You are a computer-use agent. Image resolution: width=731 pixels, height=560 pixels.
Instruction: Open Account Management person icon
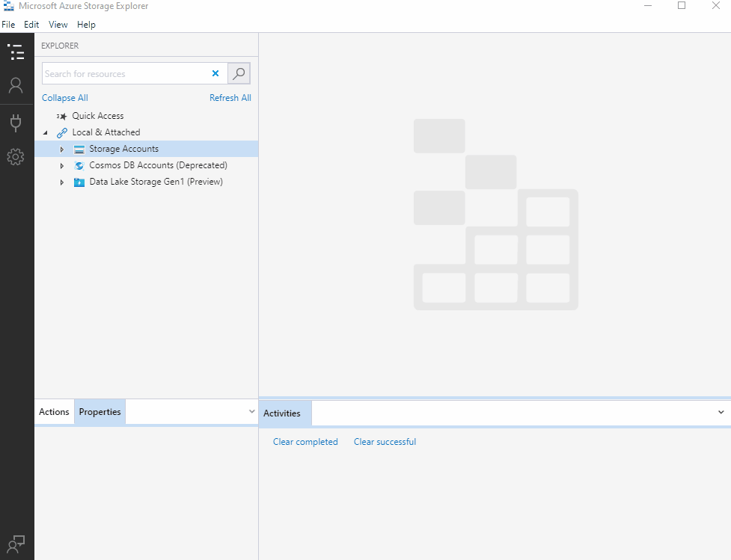[x=16, y=86]
